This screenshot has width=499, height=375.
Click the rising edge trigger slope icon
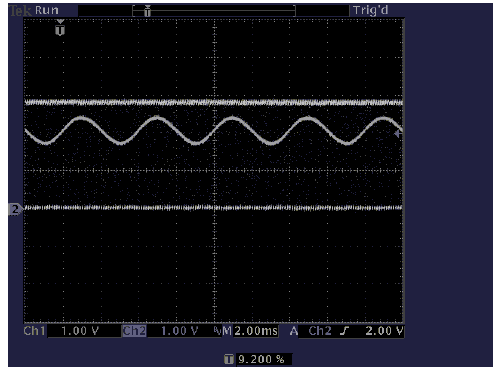click(344, 331)
